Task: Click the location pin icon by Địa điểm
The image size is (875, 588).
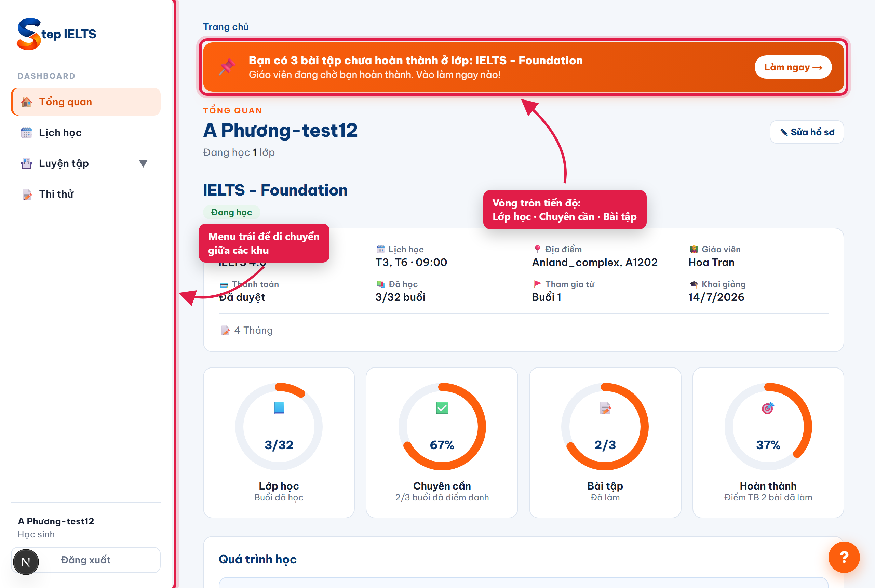Action: pos(537,249)
